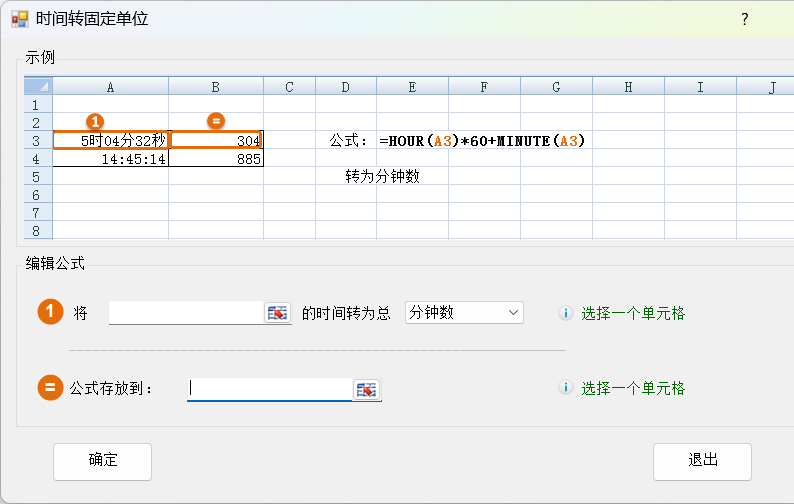This screenshot has height=504, width=794.
Task: Focus the source time cell input field
Action: point(185,313)
